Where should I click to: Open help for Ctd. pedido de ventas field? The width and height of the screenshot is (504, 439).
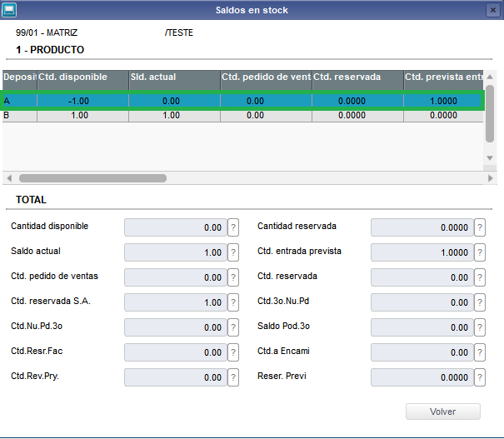(233, 277)
